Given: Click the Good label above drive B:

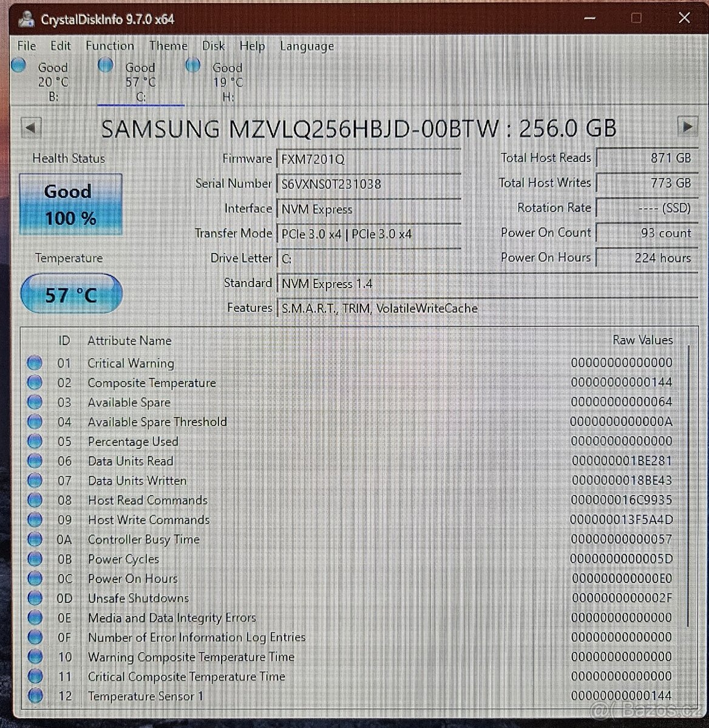Looking at the screenshot, I should [52, 68].
